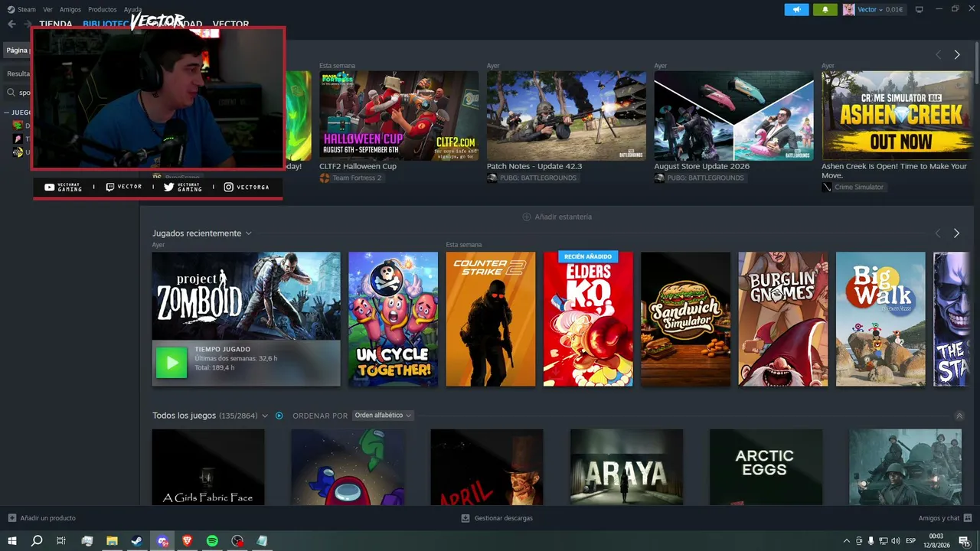Open the Patch Notes - Update 42.3 link
This screenshot has width=980, height=551.
534,166
